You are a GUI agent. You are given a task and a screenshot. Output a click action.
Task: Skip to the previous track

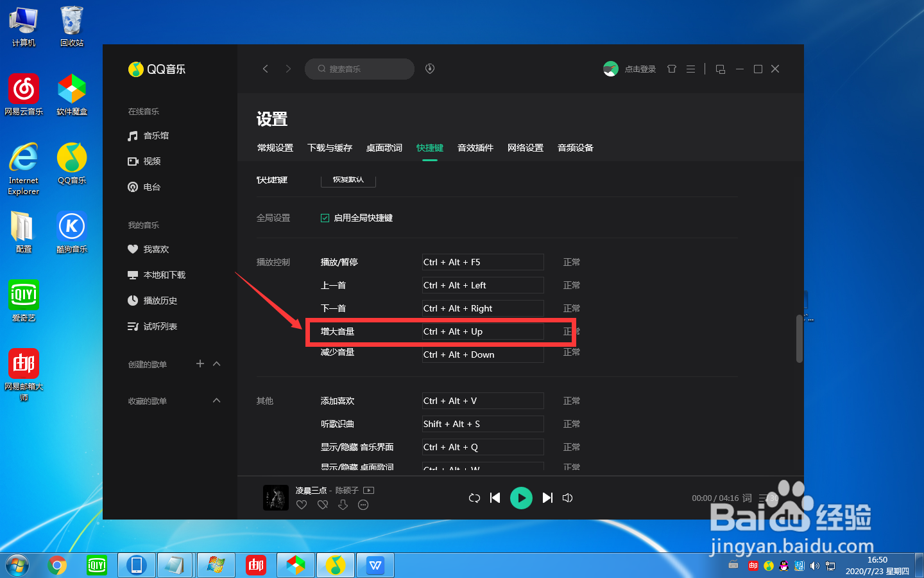point(495,498)
